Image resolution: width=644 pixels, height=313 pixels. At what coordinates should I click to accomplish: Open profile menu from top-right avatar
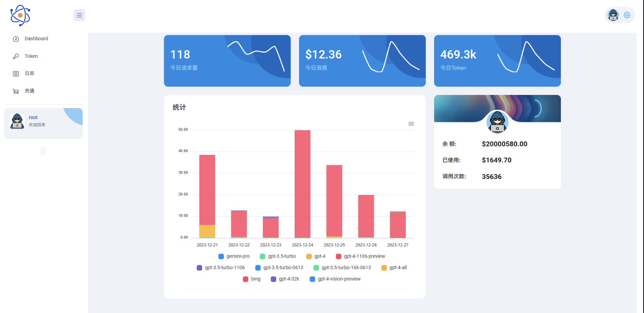(x=613, y=15)
